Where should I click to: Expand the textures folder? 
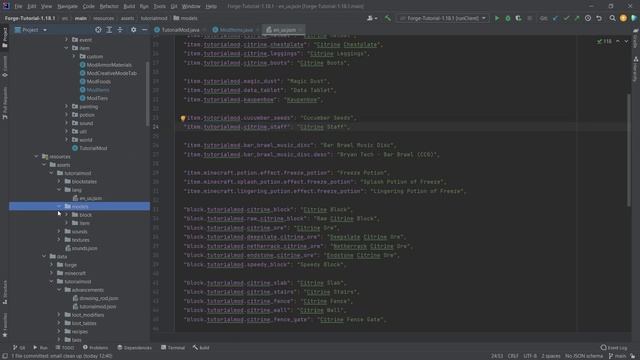pyautogui.click(x=59, y=240)
